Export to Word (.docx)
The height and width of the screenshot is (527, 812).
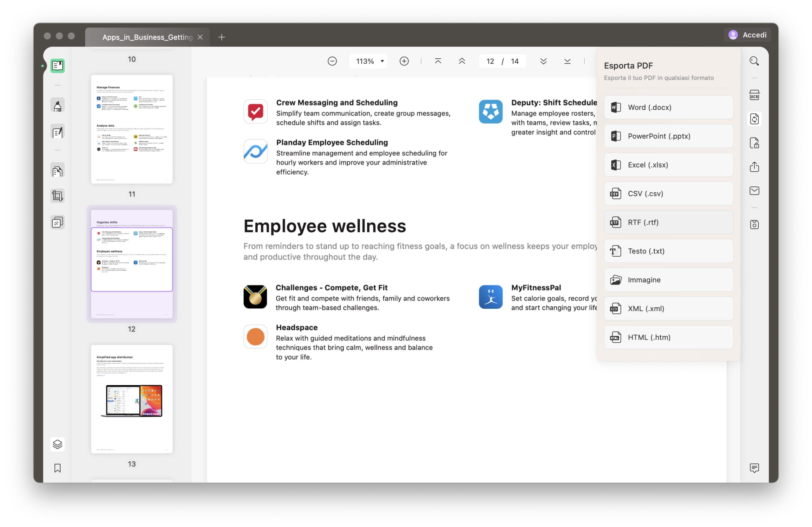pos(668,107)
